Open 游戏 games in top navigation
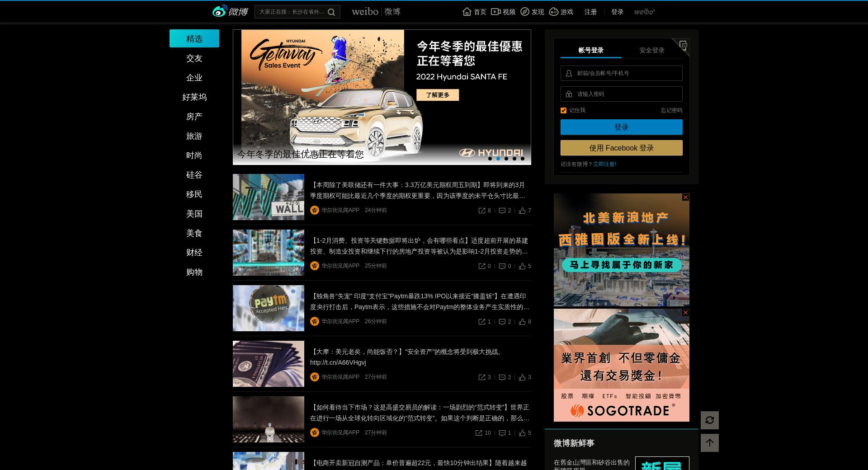The width and height of the screenshot is (868, 470). pos(561,12)
